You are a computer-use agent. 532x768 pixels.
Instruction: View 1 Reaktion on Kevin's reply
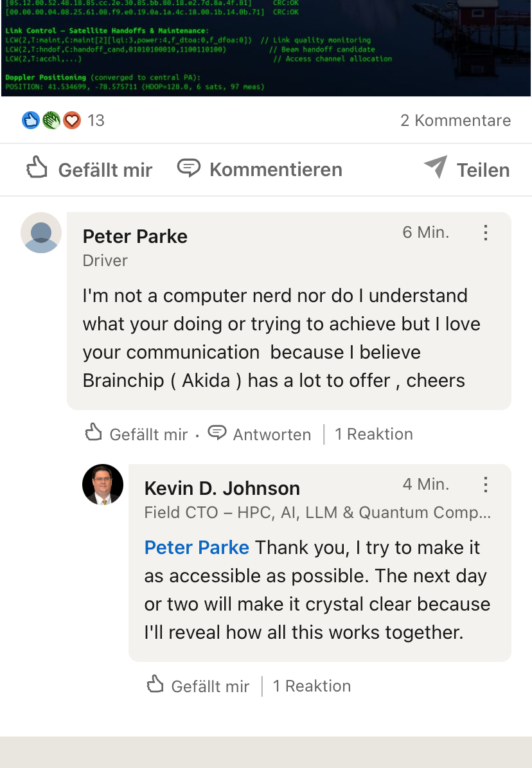click(312, 686)
